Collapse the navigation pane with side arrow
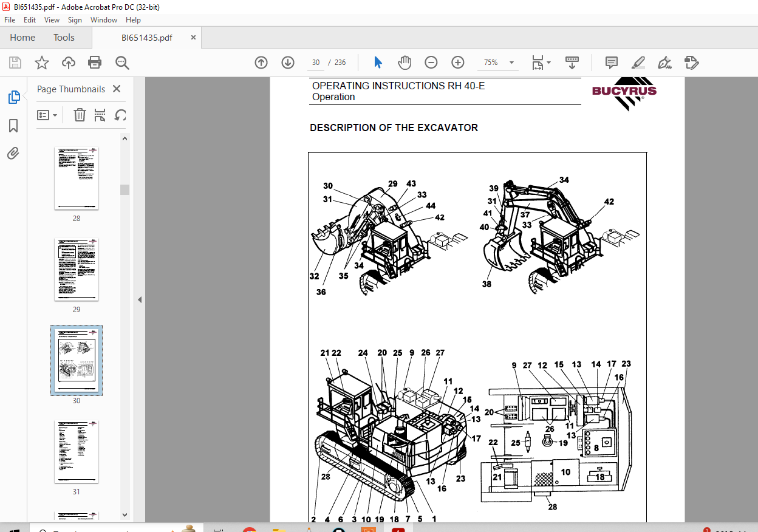The width and height of the screenshot is (758, 532). point(139,299)
